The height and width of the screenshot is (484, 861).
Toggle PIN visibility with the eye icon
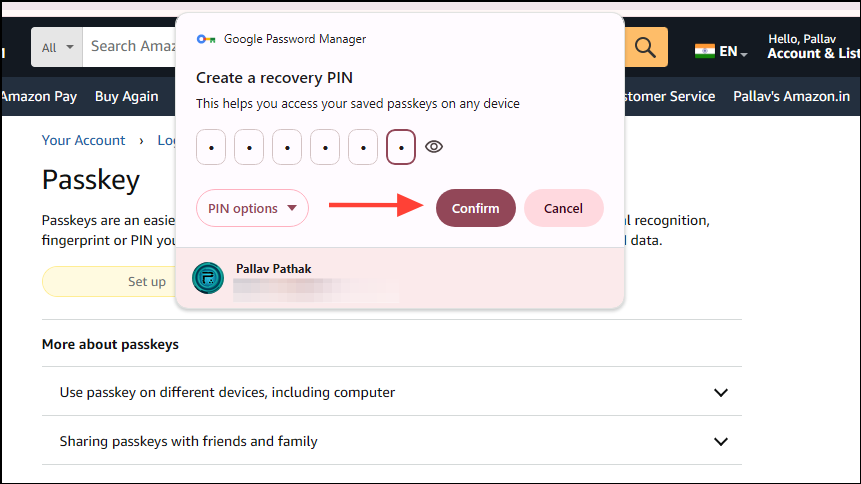pyautogui.click(x=434, y=147)
